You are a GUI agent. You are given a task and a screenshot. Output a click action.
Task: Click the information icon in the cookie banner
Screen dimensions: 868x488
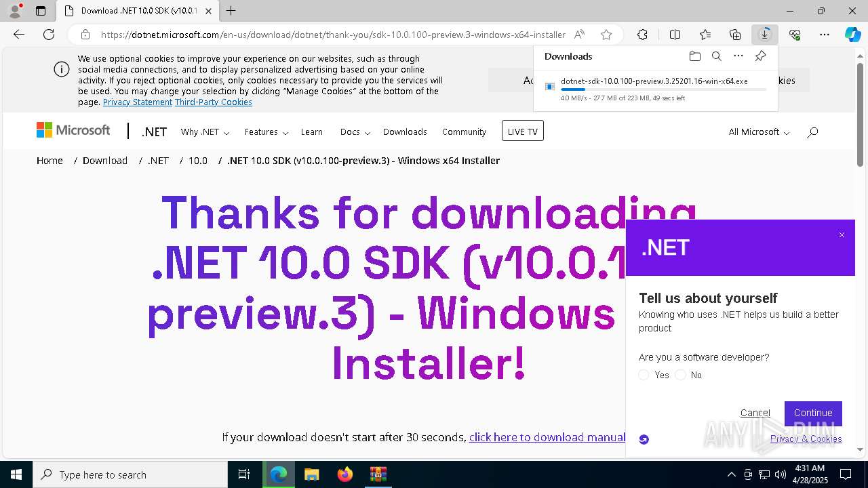(62, 69)
